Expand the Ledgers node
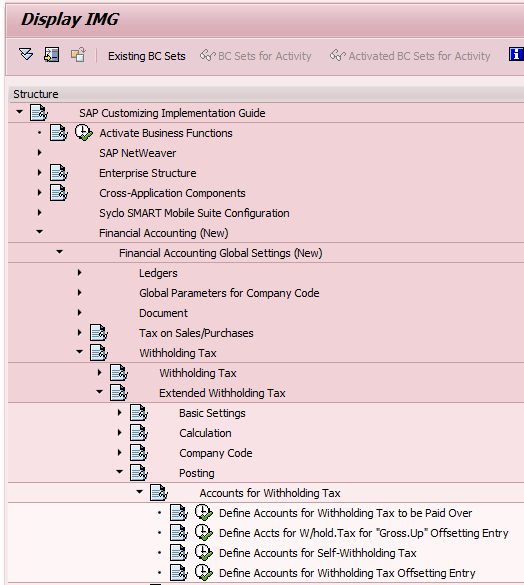 [79, 273]
